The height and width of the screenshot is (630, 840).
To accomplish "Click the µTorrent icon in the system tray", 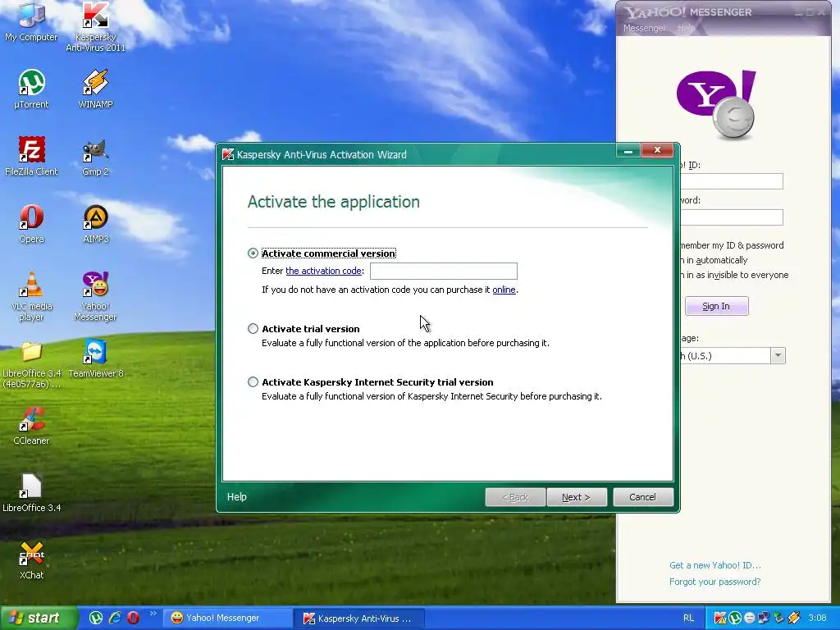I will pos(735,619).
